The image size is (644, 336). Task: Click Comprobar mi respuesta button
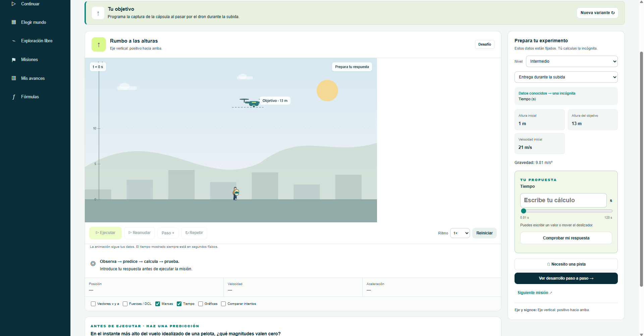(x=566, y=238)
